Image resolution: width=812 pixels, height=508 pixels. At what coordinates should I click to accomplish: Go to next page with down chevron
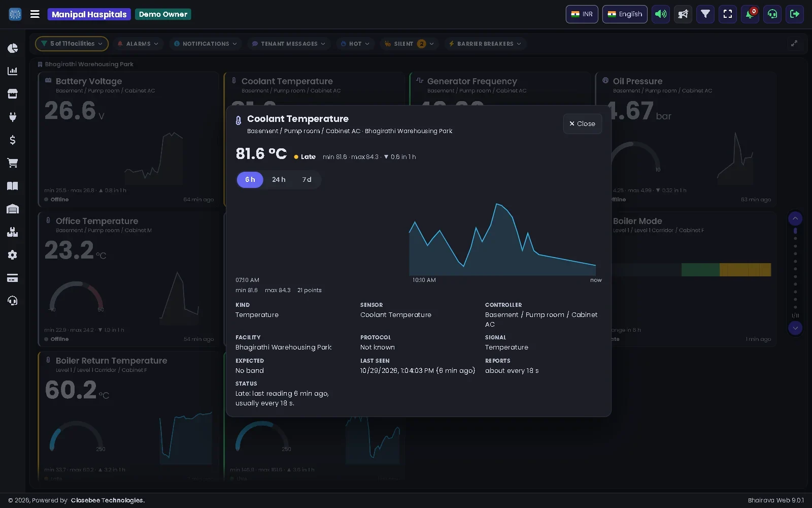point(795,328)
